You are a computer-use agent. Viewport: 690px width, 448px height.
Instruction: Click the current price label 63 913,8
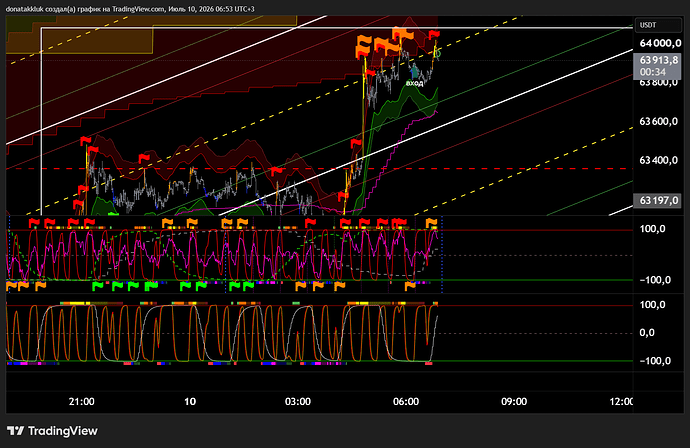coord(658,60)
